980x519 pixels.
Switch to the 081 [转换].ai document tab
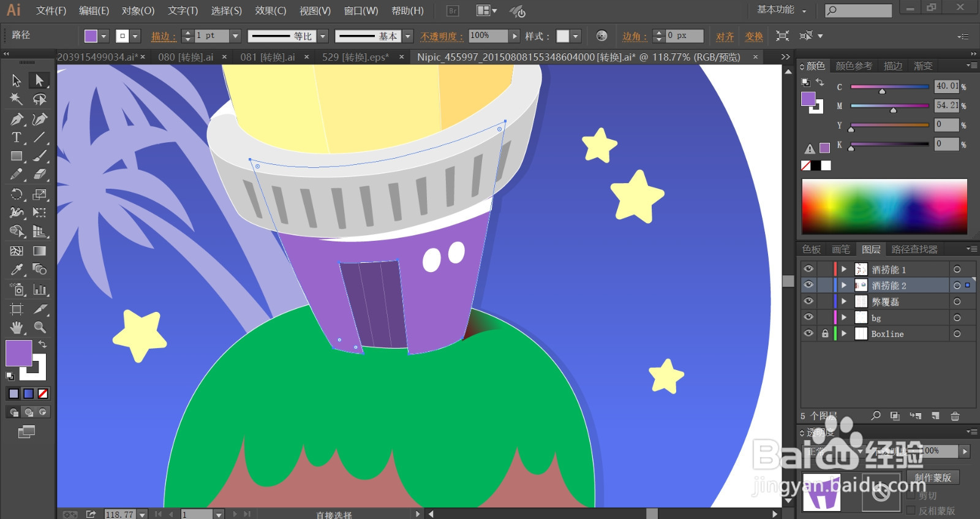pyautogui.click(x=268, y=57)
